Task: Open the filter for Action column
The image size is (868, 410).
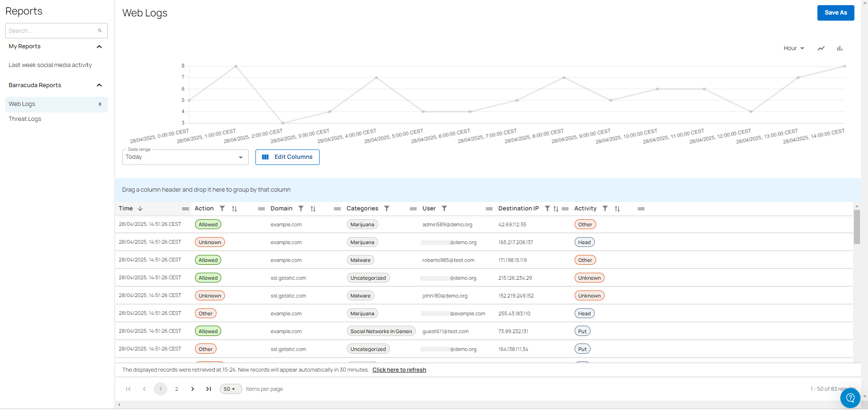Action: 222,209
